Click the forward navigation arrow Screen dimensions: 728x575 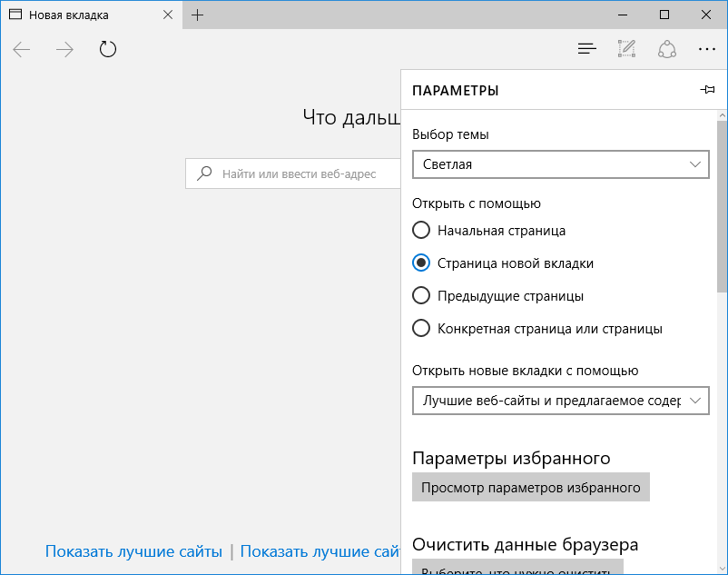(x=64, y=49)
